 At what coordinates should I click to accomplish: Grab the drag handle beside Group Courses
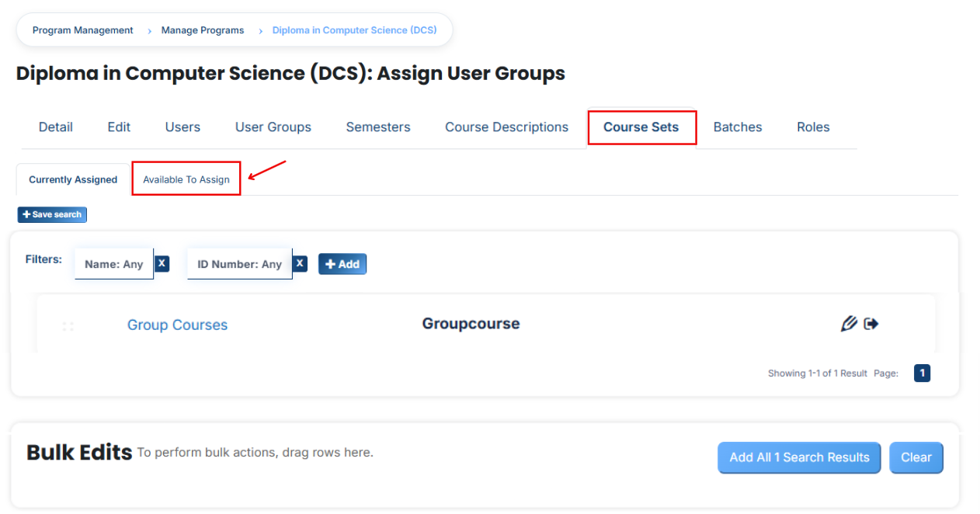point(68,326)
